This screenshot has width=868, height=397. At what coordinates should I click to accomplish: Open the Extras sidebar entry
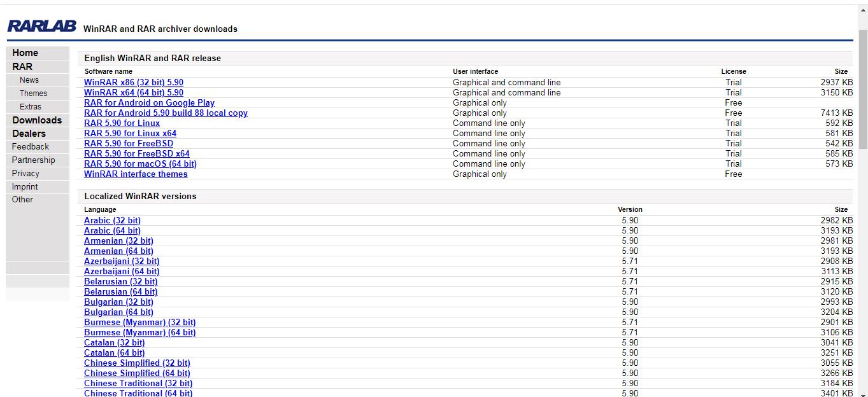pyautogui.click(x=31, y=107)
